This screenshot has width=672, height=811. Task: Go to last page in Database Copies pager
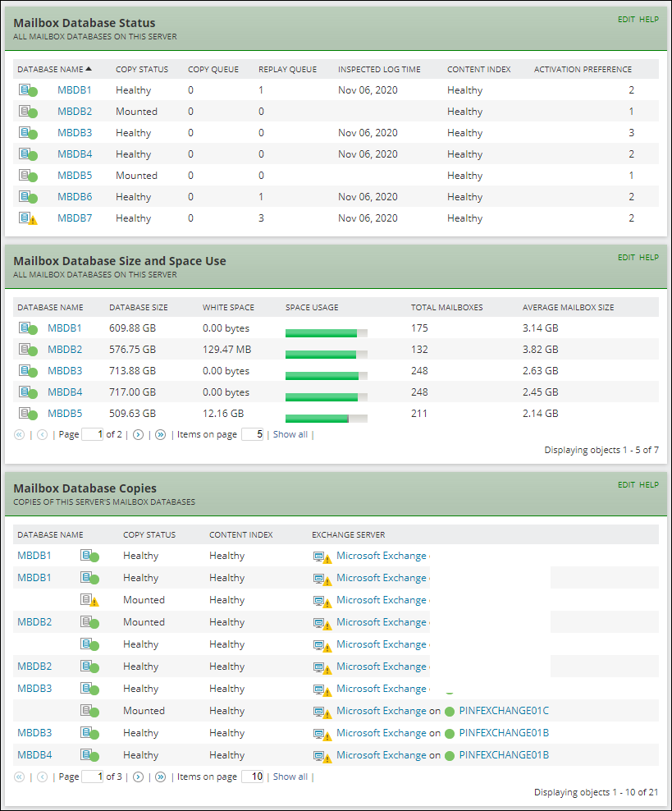point(161,777)
